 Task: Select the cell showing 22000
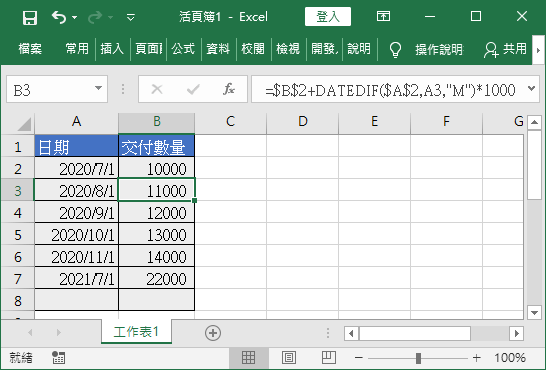(x=157, y=278)
